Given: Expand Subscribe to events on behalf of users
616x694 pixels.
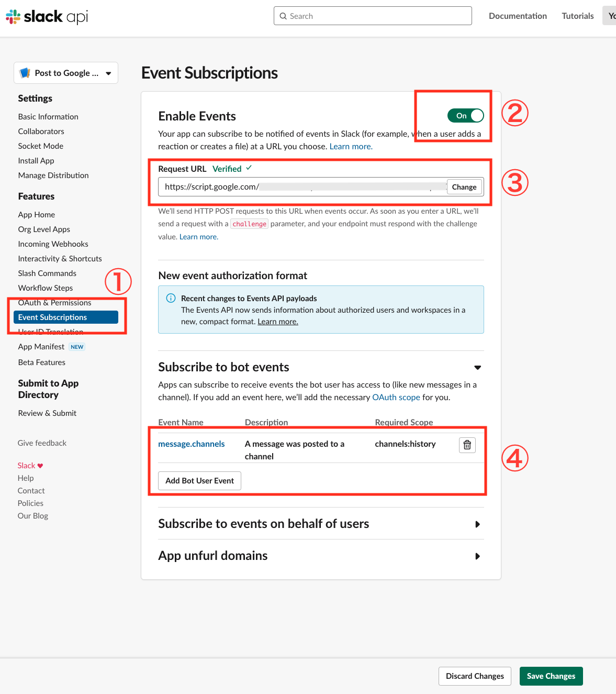Looking at the screenshot, I should (x=477, y=524).
